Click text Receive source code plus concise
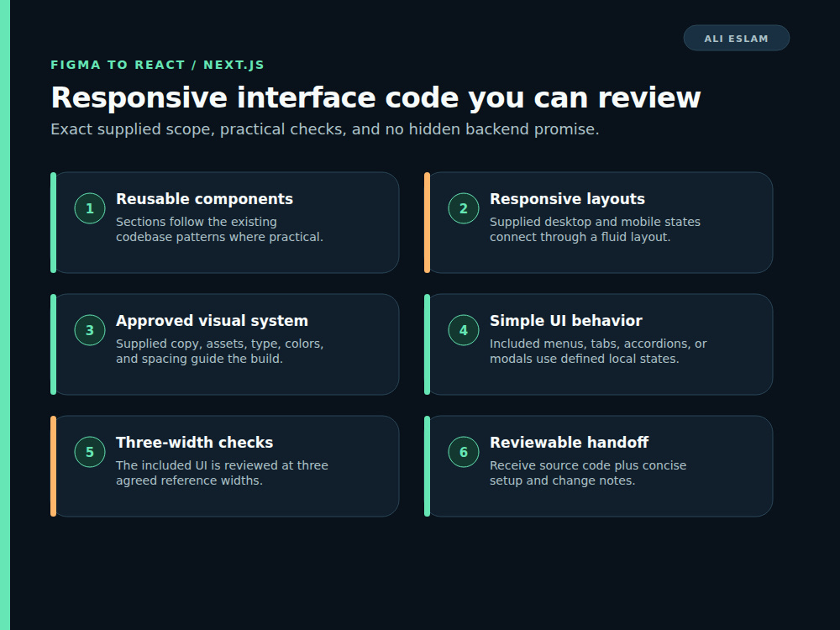840x630 pixels. pos(588,472)
